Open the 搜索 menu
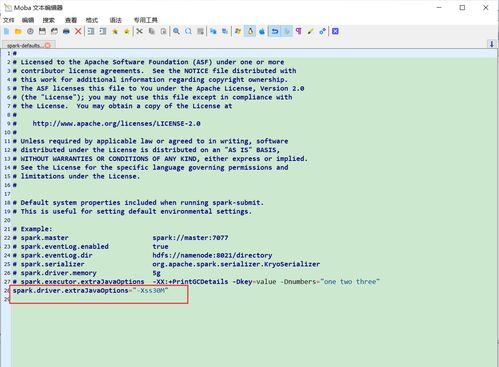Image resolution: width=499 pixels, height=367 pixels. pyautogui.click(x=49, y=20)
